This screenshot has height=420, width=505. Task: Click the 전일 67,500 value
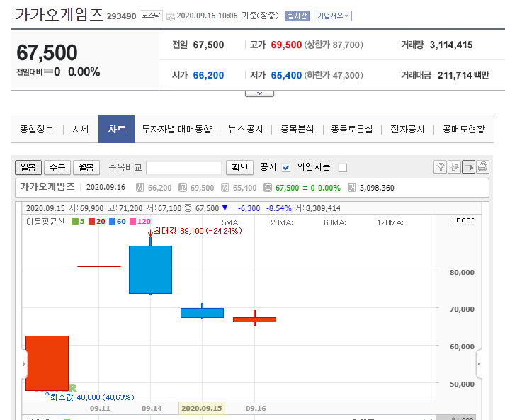(x=208, y=45)
